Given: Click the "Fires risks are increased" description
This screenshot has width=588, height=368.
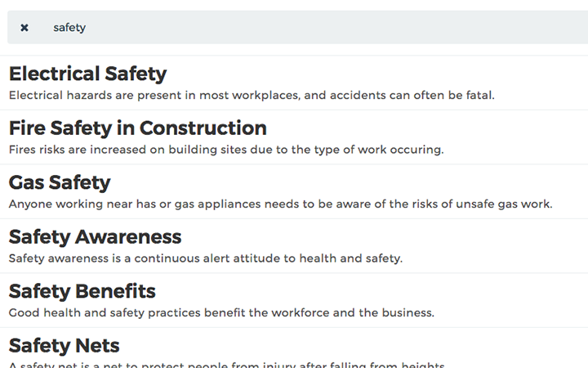Looking at the screenshot, I should point(225,150).
